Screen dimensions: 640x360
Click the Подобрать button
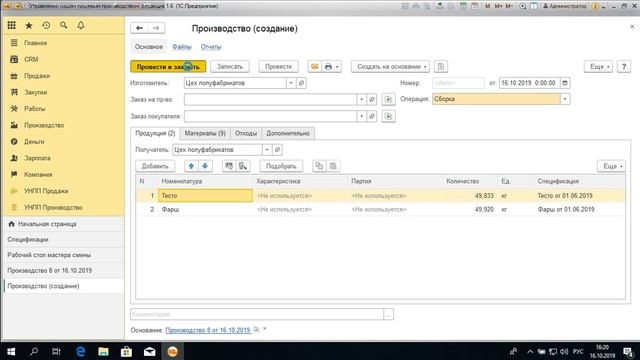281,166
